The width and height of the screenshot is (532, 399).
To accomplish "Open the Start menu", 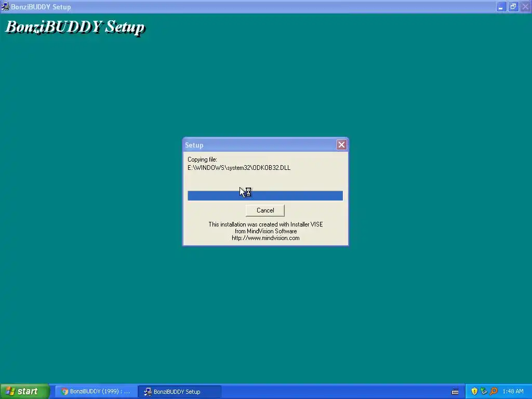I will pos(24,392).
